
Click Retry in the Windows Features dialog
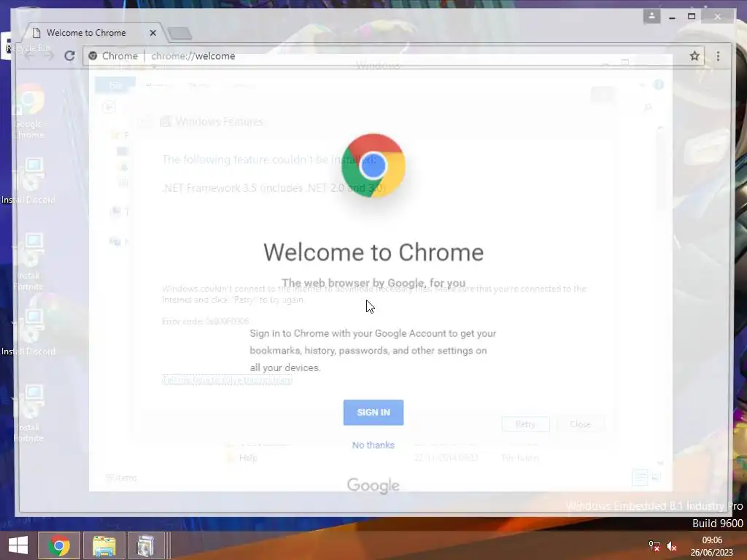525,424
